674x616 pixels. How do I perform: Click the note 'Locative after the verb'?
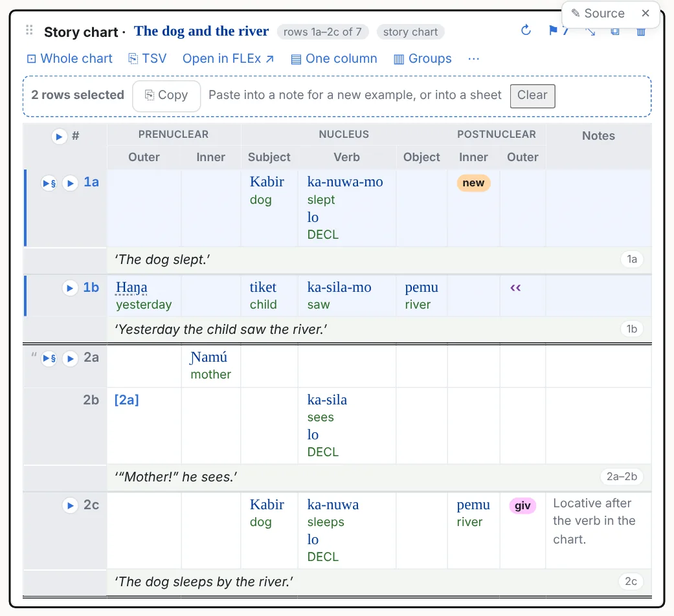[594, 521]
